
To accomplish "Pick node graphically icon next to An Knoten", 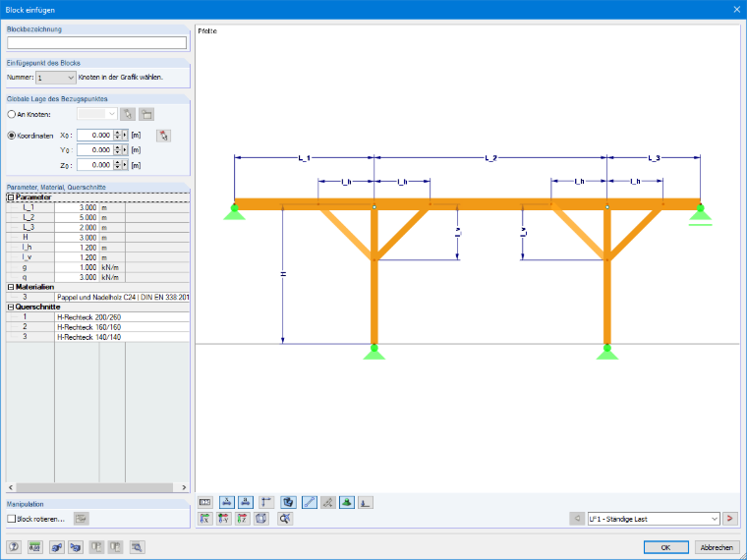I will (x=128, y=114).
